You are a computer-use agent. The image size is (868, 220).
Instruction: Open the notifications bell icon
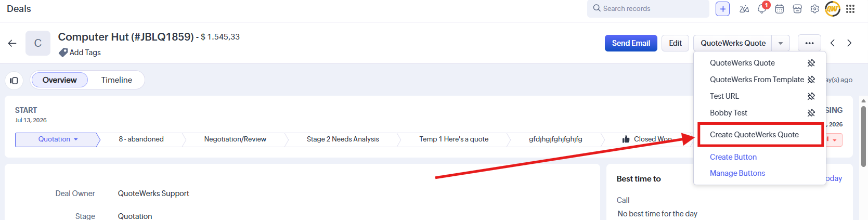point(762,8)
